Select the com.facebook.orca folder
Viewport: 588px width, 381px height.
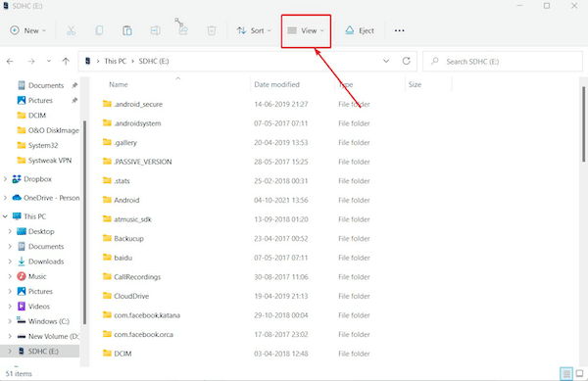(x=138, y=334)
